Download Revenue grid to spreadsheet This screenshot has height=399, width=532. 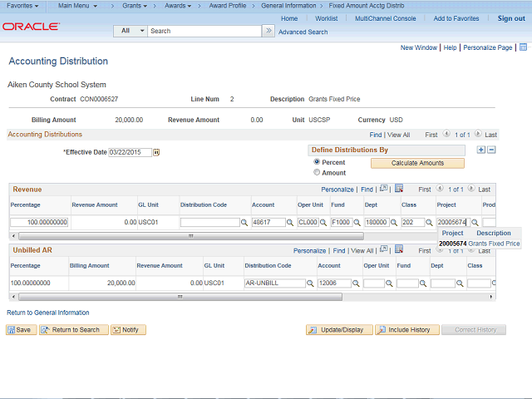399,189
